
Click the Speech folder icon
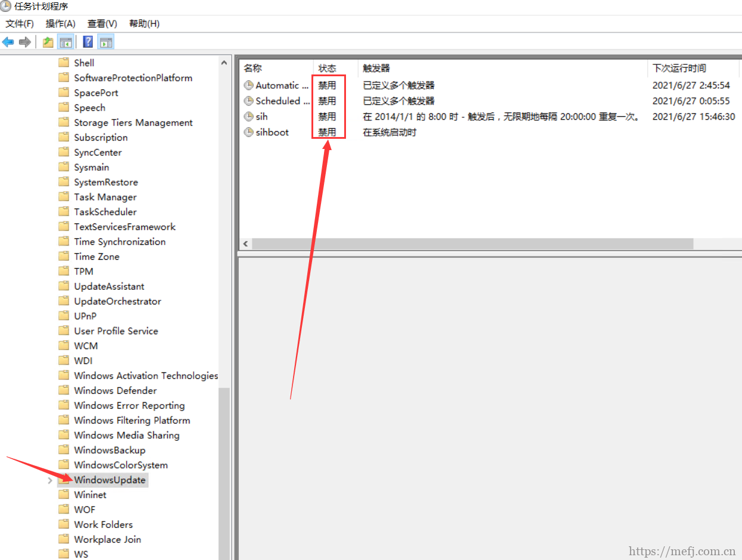[64, 107]
